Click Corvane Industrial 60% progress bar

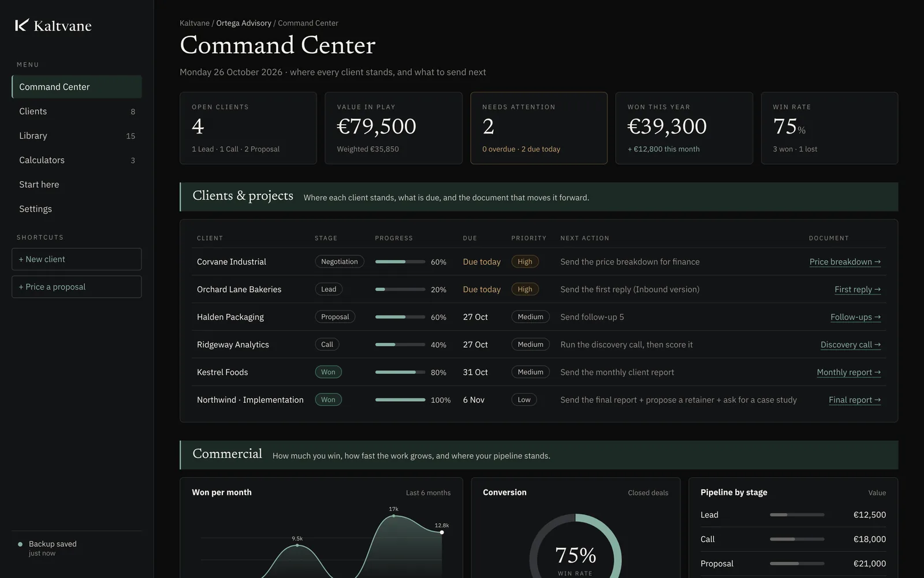tap(400, 262)
